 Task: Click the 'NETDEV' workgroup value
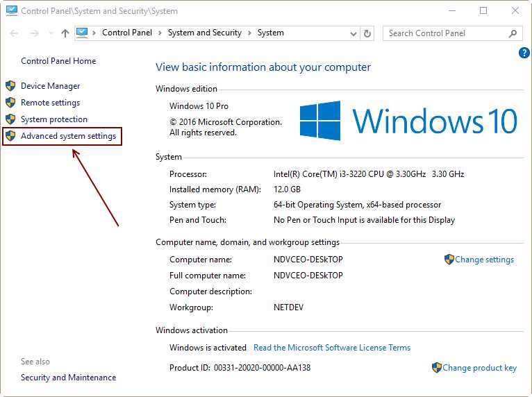coord(288,307)
